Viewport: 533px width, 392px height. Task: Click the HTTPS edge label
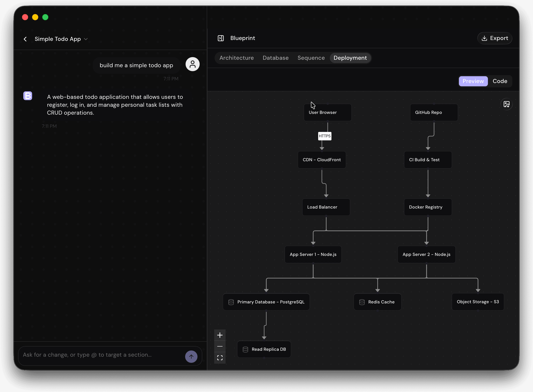point(325,136)
